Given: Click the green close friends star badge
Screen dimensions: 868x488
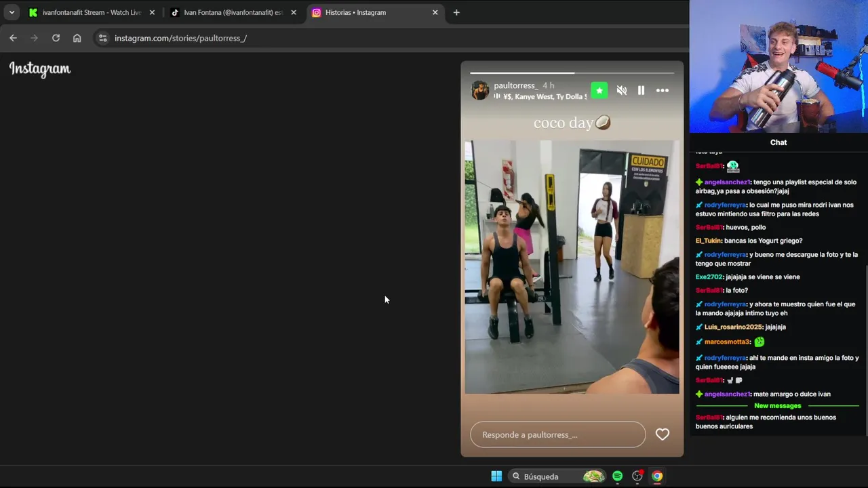Looking at the screenshot, I should click(x=599, y=90).
